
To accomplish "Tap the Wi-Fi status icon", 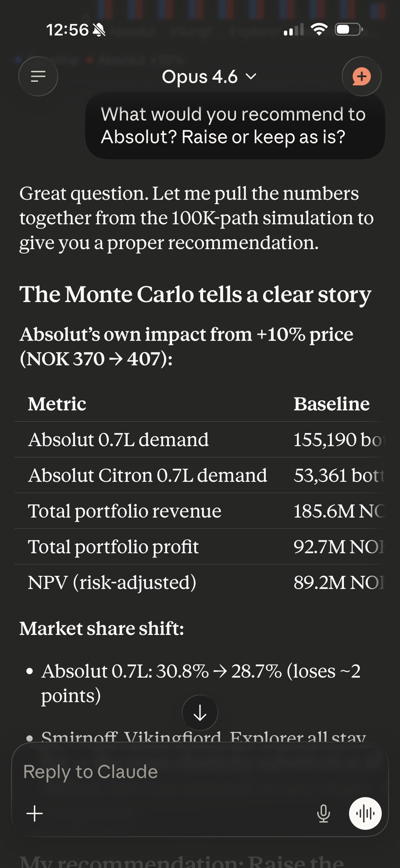I will (319, 29).
